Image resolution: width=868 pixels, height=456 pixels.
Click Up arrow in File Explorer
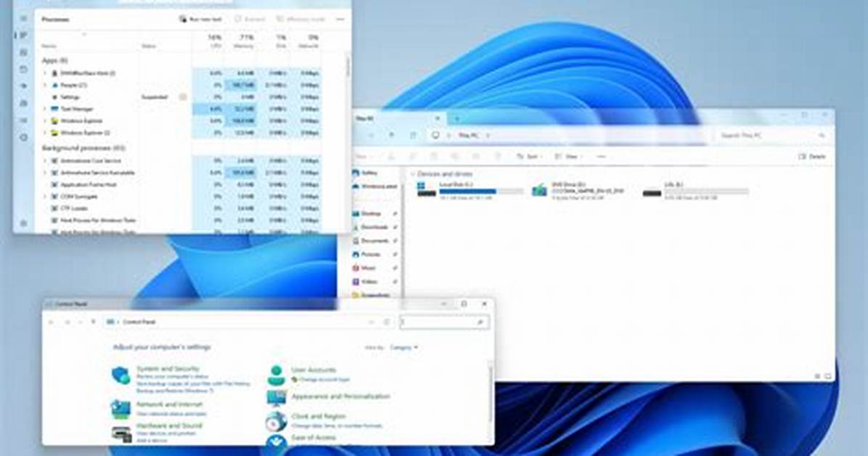(x=391, y=135)
